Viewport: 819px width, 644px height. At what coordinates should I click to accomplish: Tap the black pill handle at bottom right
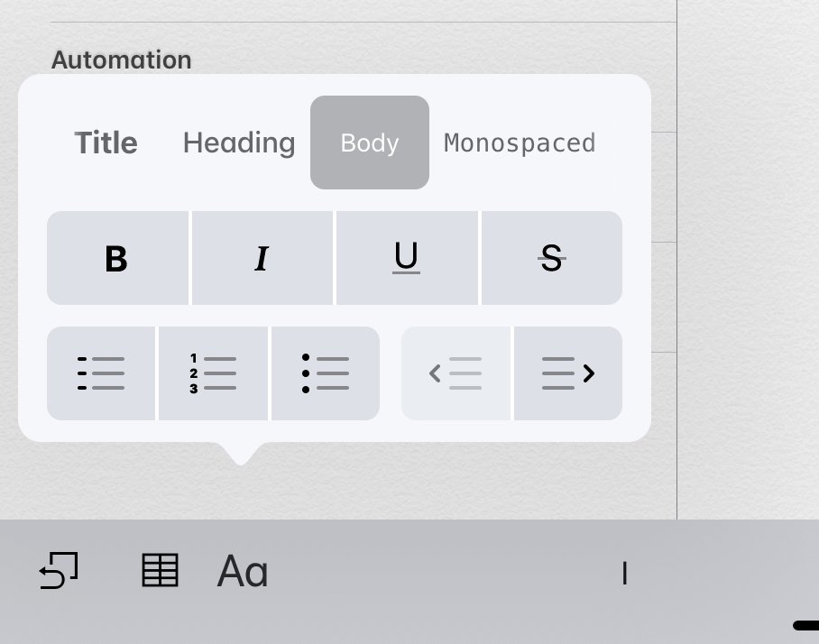click(806, 625)
